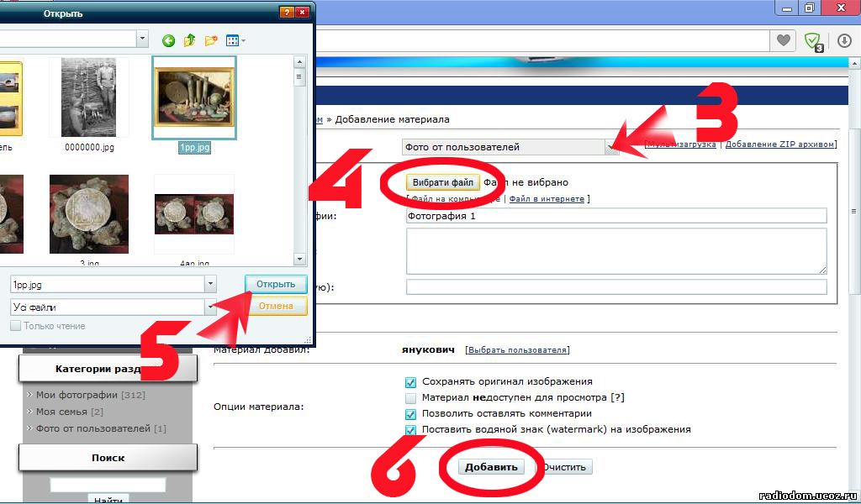Click the scroll up arrow in file list
Image resolution: width=861 pixels, height=504 pixels.
tap(299, 62)
